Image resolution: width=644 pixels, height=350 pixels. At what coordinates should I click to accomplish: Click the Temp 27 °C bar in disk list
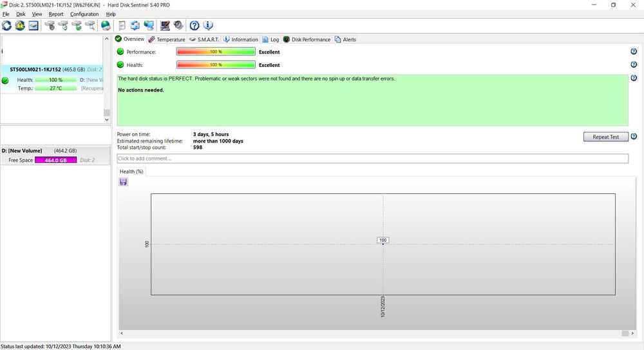tap(56, 88)
